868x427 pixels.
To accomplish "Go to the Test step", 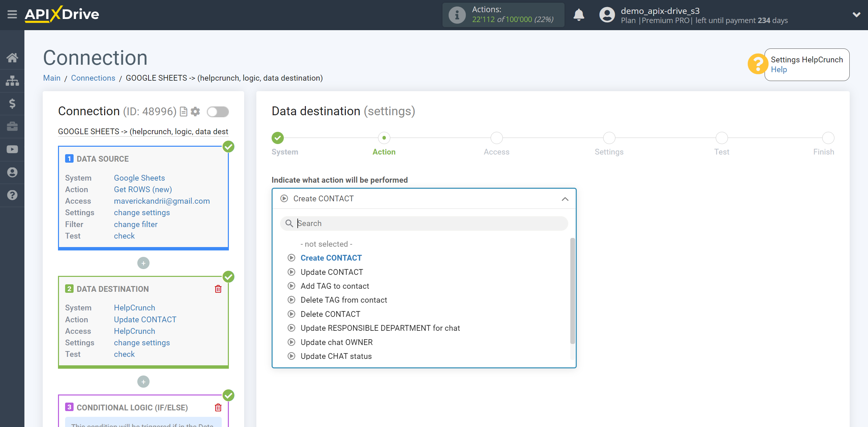I will click(722, 138).
